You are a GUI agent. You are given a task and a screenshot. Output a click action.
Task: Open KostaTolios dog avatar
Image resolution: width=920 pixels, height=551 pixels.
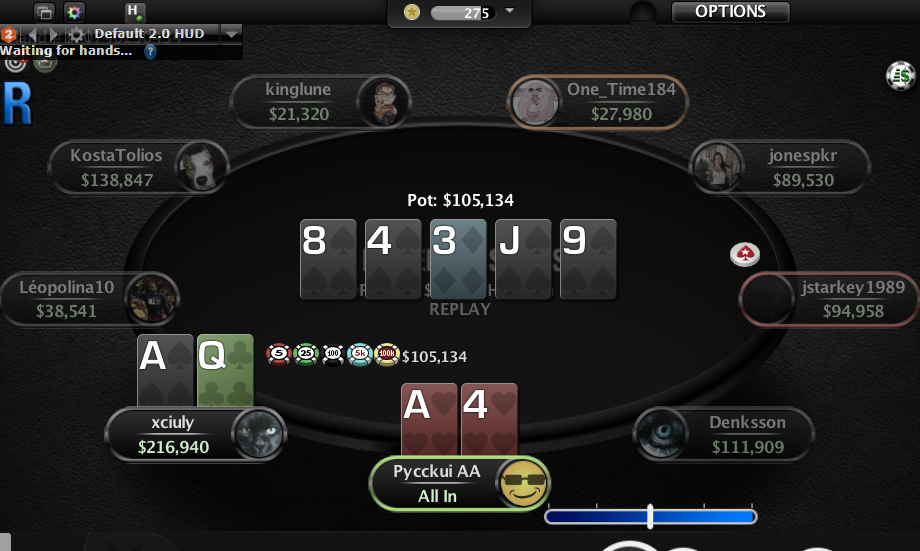click(x=200, y=167)
